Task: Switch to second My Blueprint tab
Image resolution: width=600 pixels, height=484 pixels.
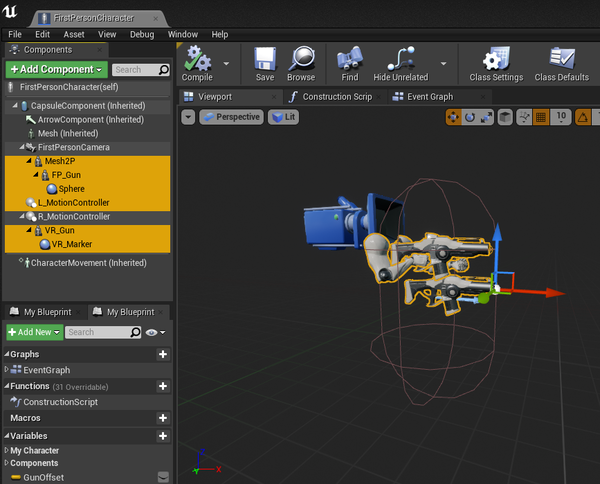Action: point(130,312)
